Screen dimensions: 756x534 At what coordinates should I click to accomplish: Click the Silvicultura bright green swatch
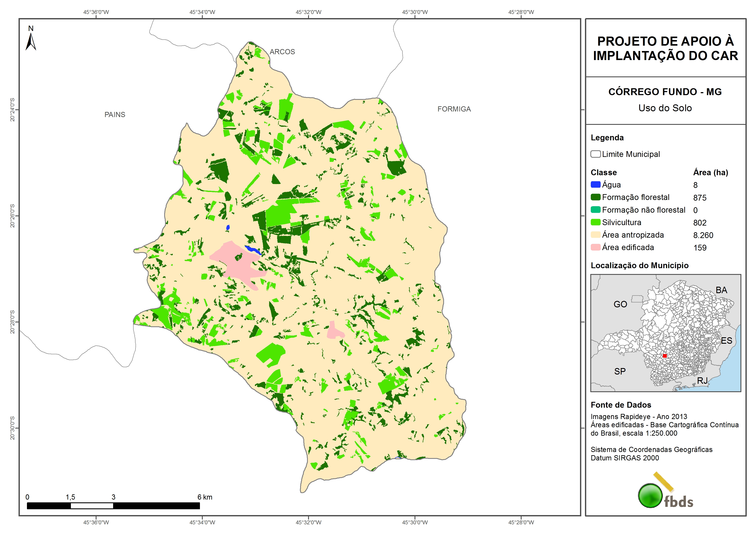point(595,222)
